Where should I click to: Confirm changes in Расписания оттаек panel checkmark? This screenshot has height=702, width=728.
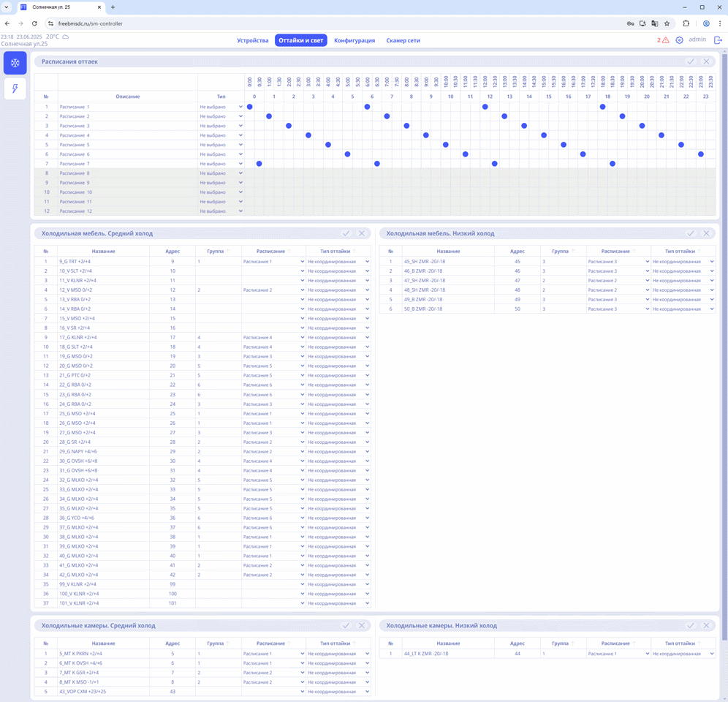coord(691,61)
